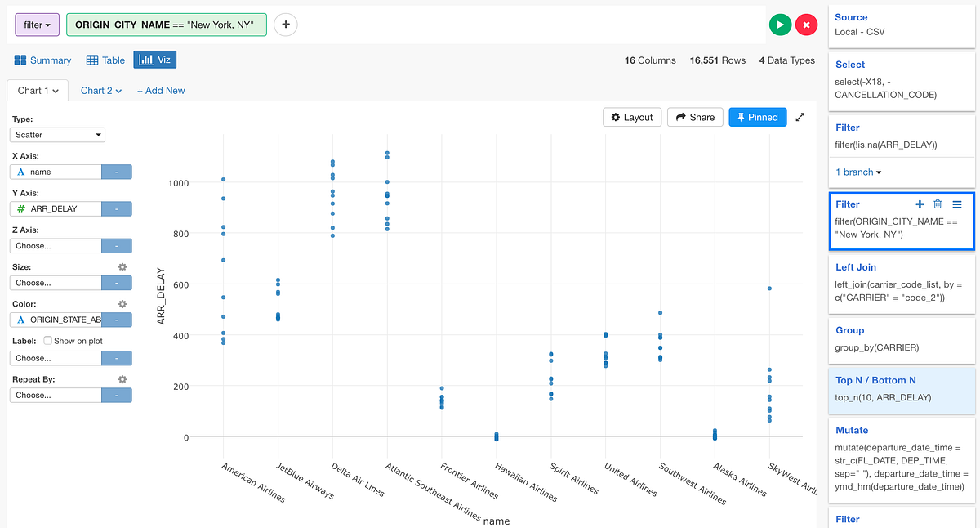Click the Z Axis Choose field

[57, 245]
